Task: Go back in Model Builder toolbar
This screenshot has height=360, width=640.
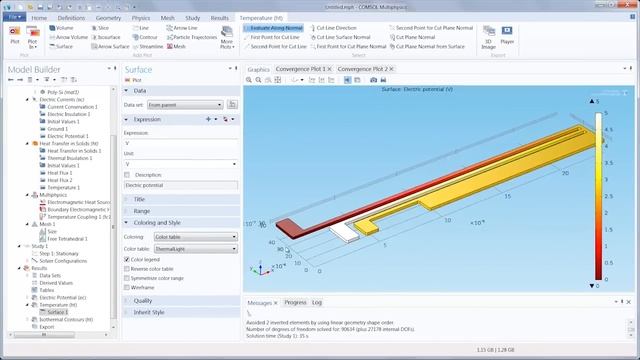Action: pos(11,80)
